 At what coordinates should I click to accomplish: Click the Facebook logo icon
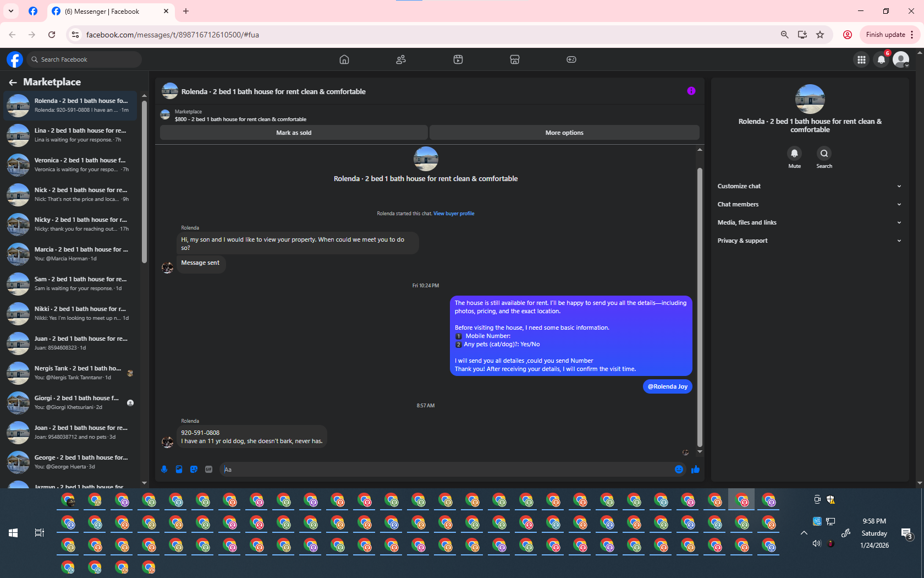15,59
